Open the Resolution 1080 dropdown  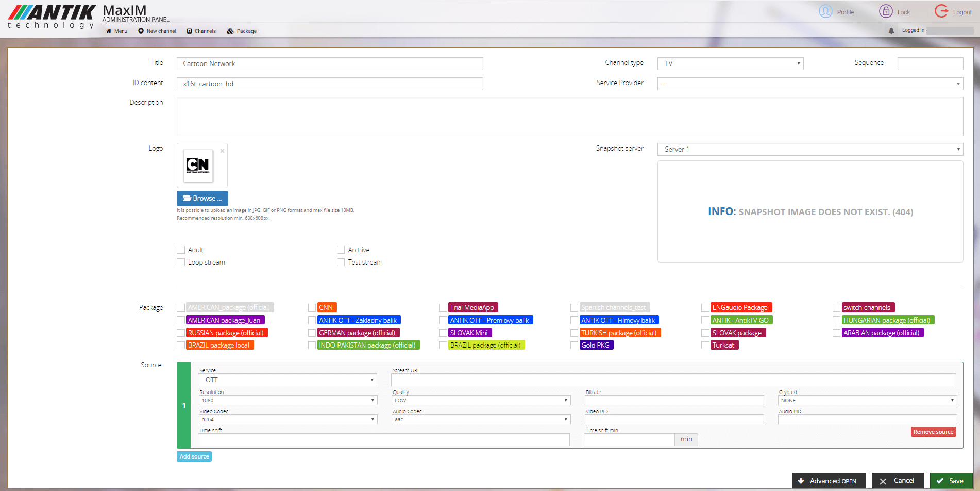[x=288, y=401]
